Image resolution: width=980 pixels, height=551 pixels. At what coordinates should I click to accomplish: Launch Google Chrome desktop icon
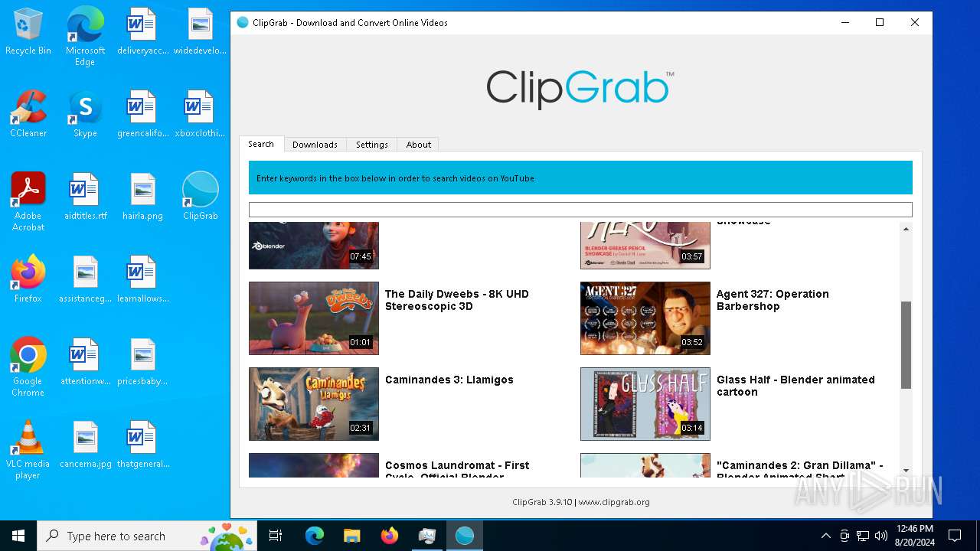point(28,367)
